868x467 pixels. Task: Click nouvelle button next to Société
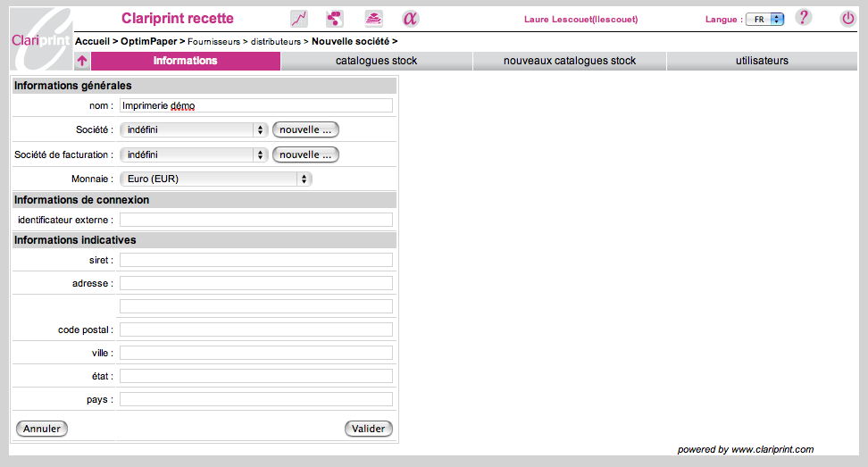point(305,129)
